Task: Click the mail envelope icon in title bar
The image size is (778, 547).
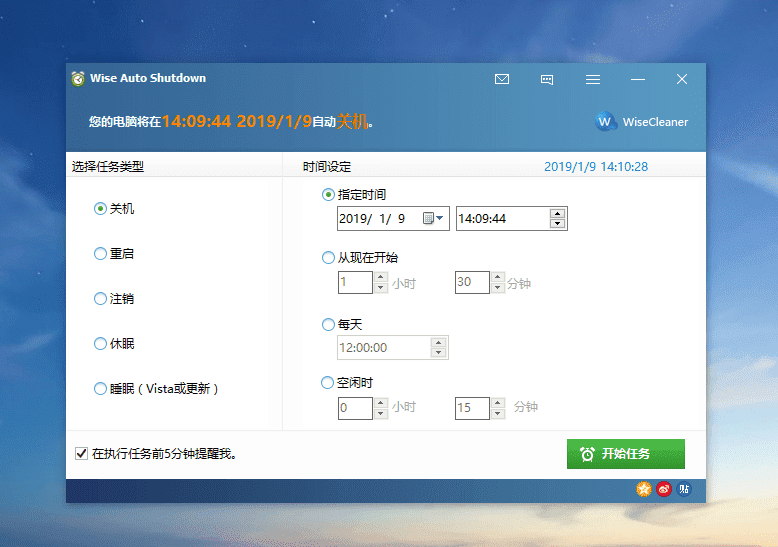Action: [x=502, y=79]
